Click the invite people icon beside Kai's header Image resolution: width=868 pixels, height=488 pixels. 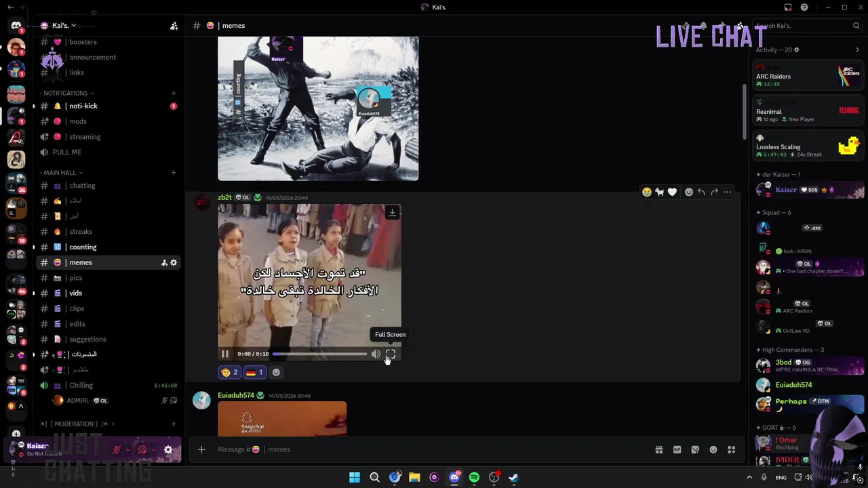coord(174,26)
